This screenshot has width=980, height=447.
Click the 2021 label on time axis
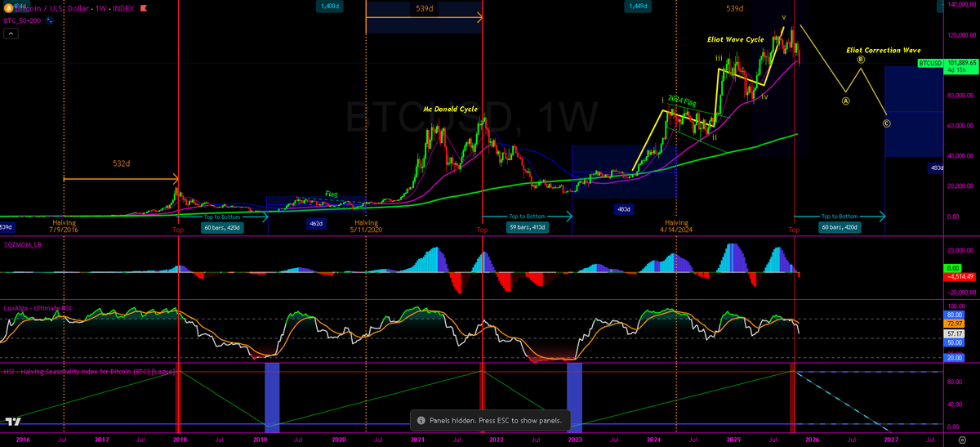[x=417, y=440]
